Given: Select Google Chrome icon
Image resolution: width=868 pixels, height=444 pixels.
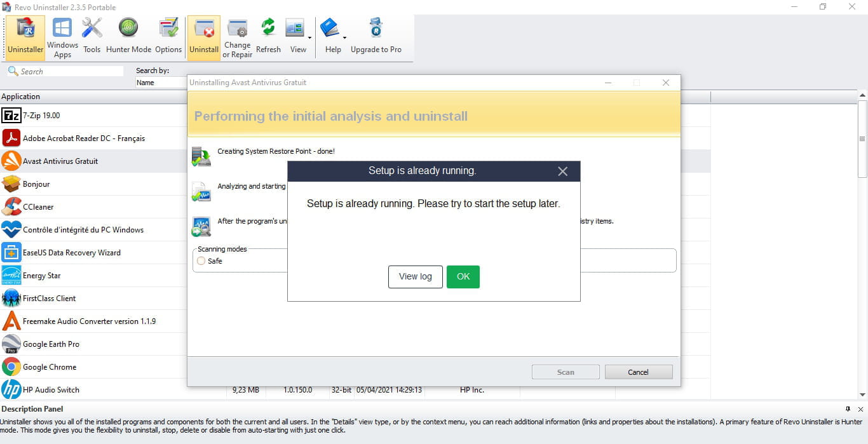Looking at the screenshot, I should [11, 367].
